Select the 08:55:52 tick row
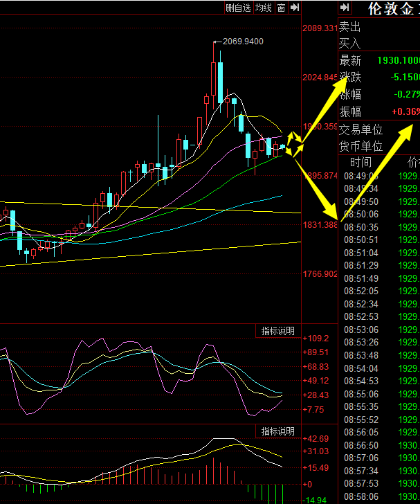The image size is (420, 504). tap(382, 420)
